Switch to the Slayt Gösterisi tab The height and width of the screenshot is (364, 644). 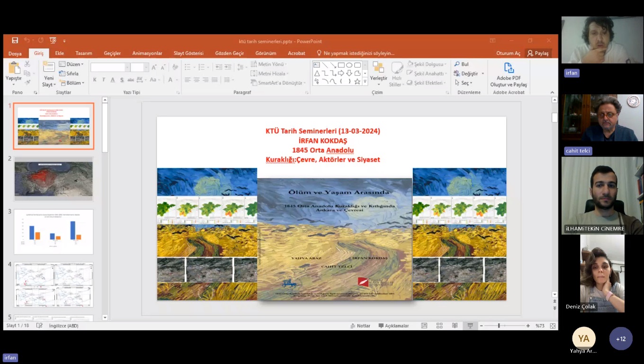click(188, 54)
